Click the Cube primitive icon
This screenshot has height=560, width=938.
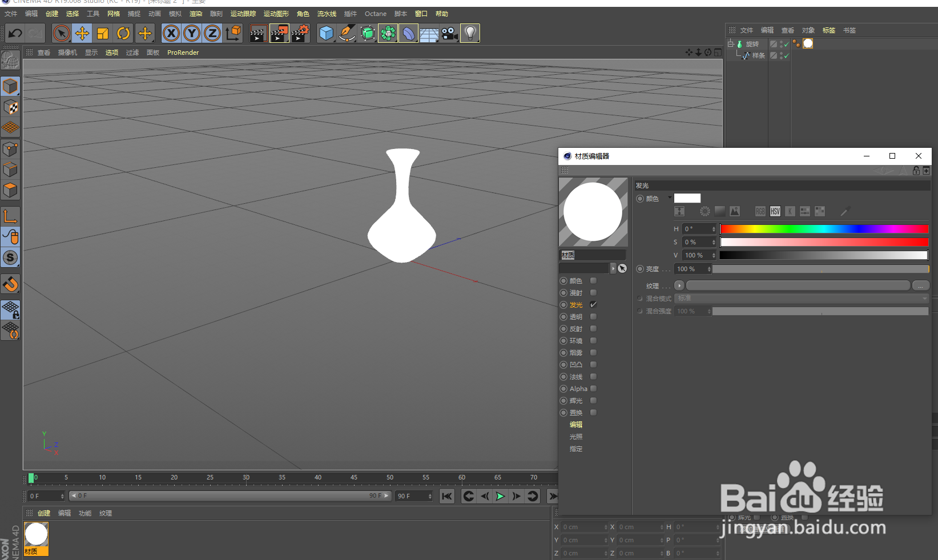click(x=327, y=33)
